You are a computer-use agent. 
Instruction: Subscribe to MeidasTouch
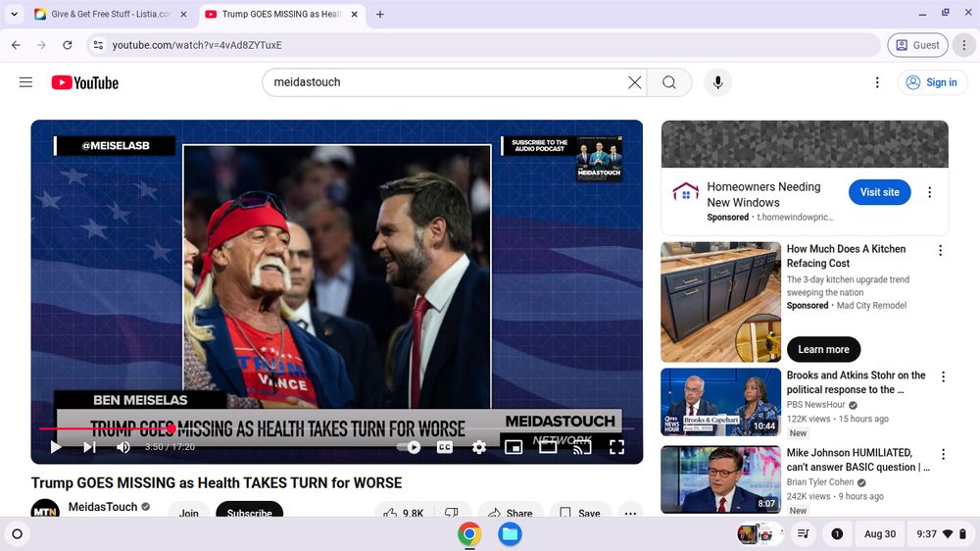(249, 512)
